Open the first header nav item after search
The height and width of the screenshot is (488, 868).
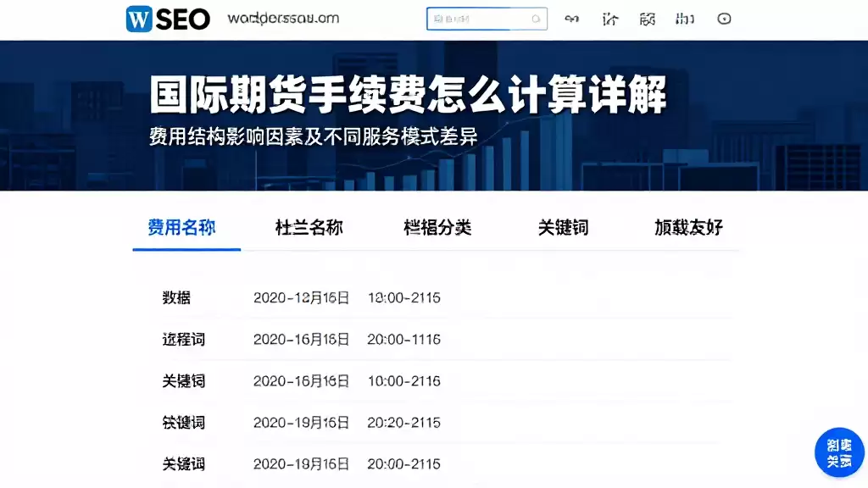(572, 19)
